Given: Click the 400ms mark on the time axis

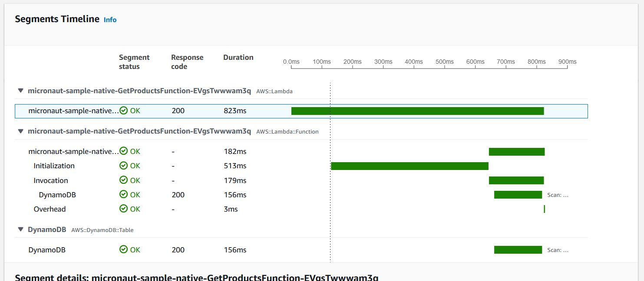Looking at the screenshot, I should tap(414, 62).
